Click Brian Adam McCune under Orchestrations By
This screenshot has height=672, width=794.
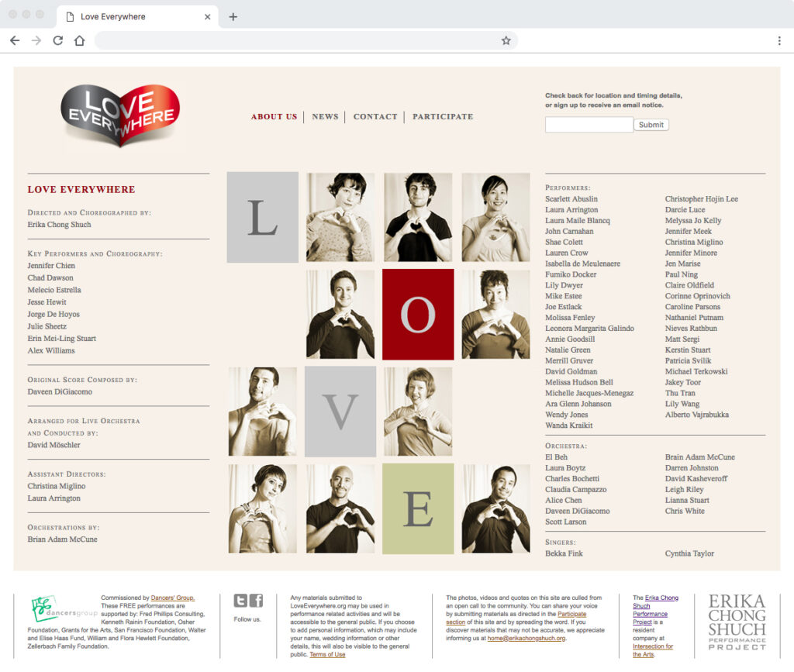tap(62, 539)
